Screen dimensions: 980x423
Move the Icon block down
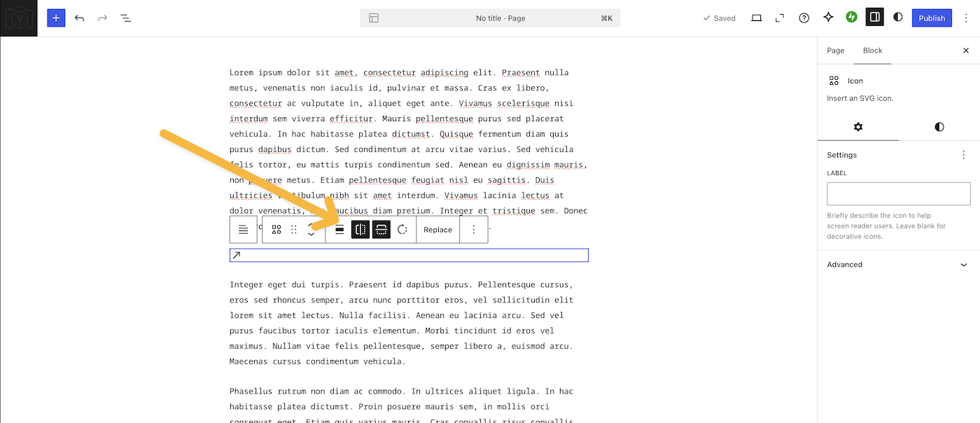pyautogui.click(x=311, y=235)
